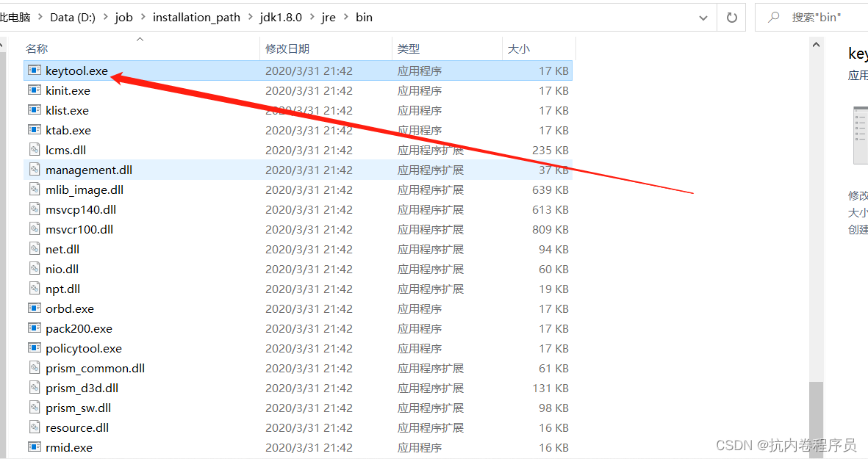The width and height of the screenshot is (868, 459).
Task: Navigate to jre breadcrumb
Action: [x=329, y=18]
